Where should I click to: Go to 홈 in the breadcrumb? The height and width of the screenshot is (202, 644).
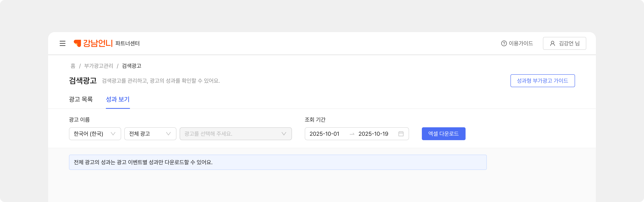coord(73,66)
